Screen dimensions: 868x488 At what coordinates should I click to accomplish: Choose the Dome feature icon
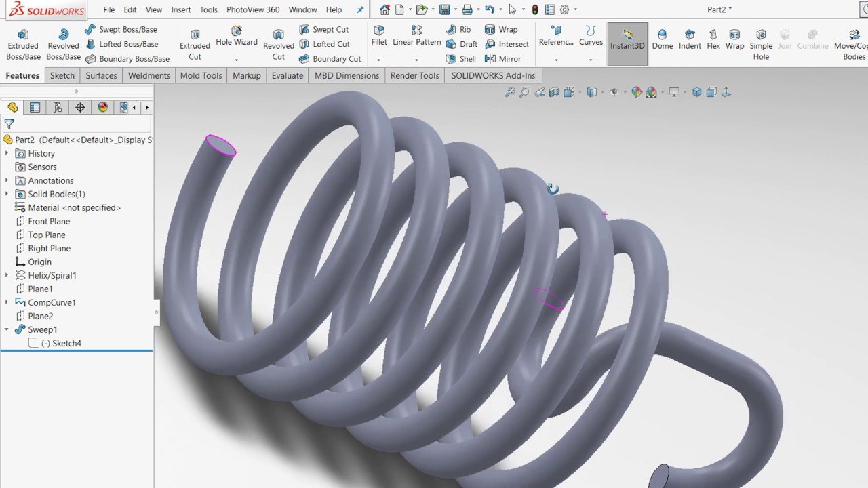[663, 40]
